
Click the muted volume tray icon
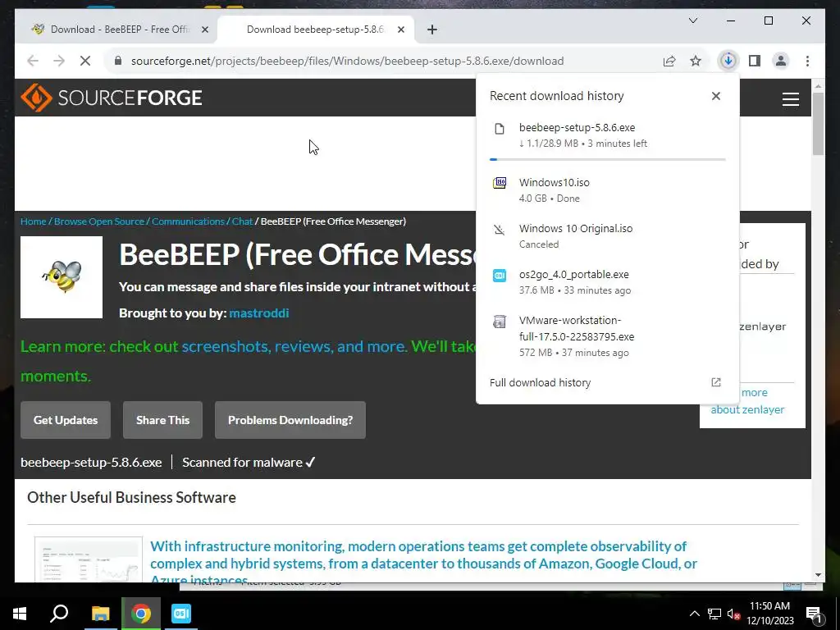coord(734,614)
